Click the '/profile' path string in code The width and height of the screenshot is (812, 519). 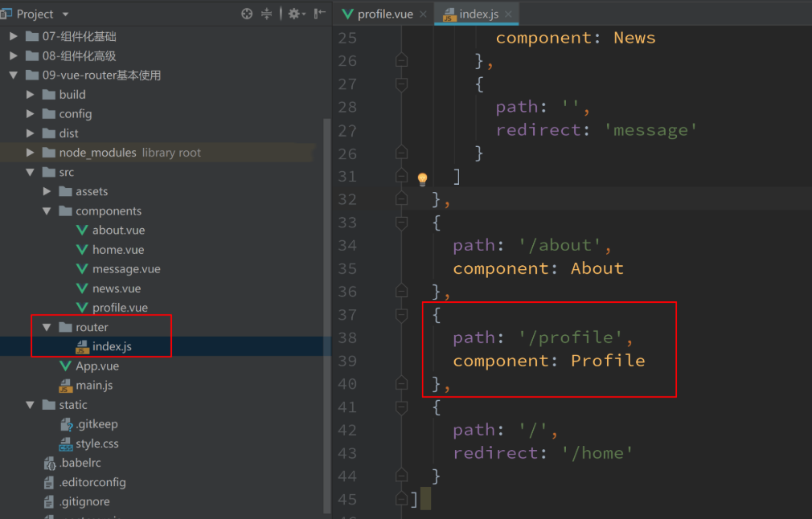tap(571, 337)
